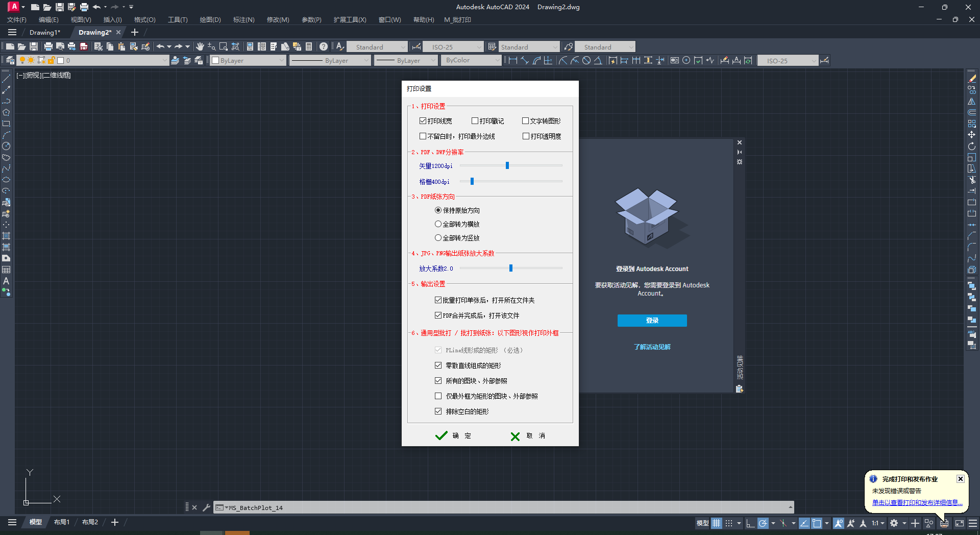Click the multiline Text tool icon
Viewport: 980px width, 535px height.
[6, 281]
